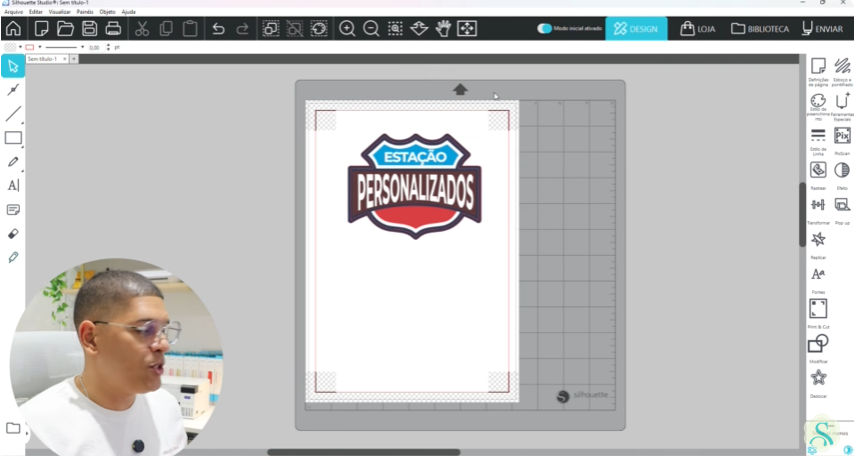This screenshot has height=456, width=855.
Task: Pick the Edit Points tool
Action: click(x=13, y=89)
